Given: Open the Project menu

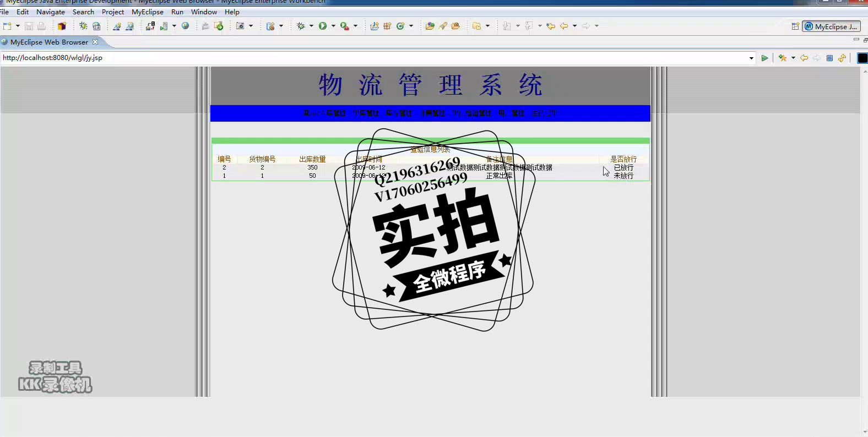Looking at the screenshot, I should [113, 12].
